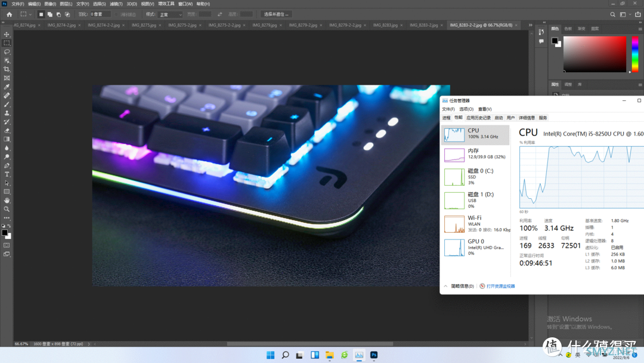Choose the Blur tool
Screen dimensions: 644x363
coord(7,148)
